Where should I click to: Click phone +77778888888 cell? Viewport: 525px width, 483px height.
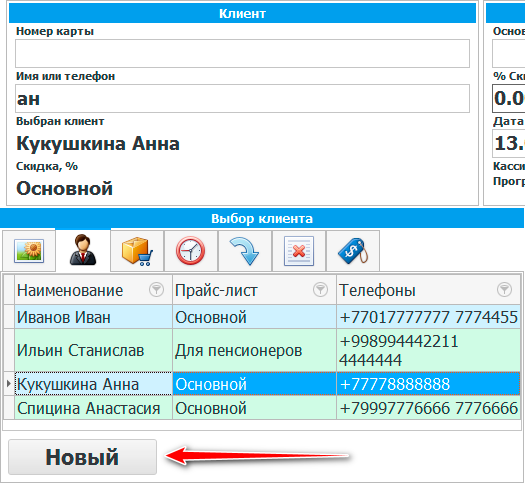[428, 384]
